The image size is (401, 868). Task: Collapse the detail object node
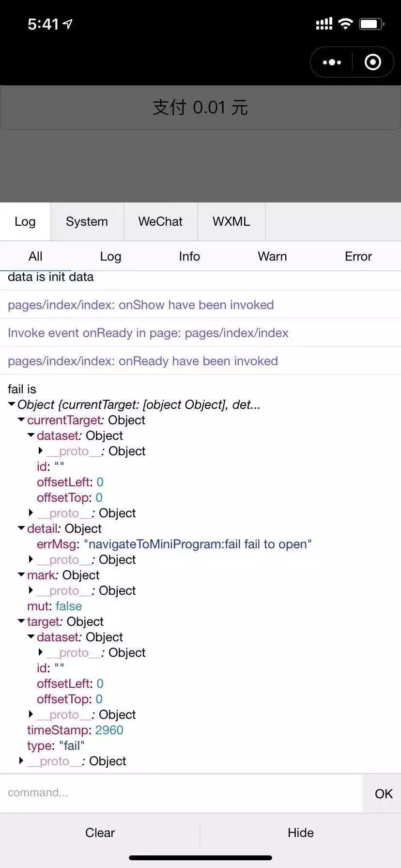(21, 528)
